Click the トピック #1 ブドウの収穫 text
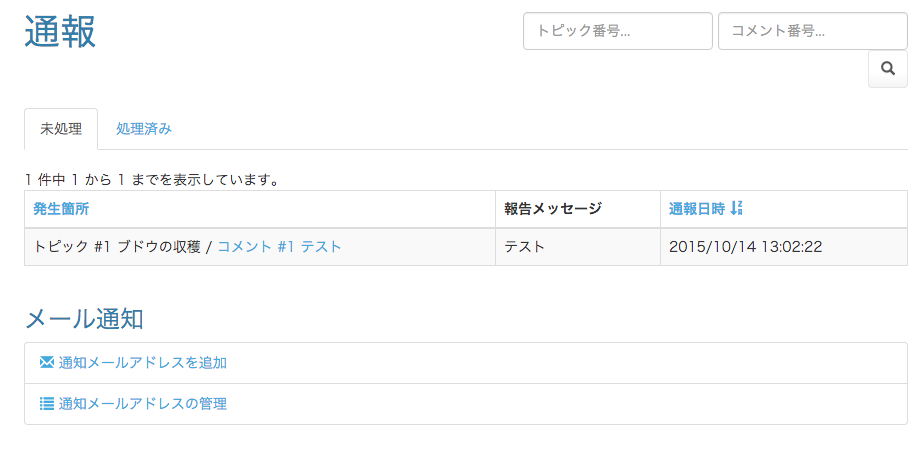 tap(117, 247)
